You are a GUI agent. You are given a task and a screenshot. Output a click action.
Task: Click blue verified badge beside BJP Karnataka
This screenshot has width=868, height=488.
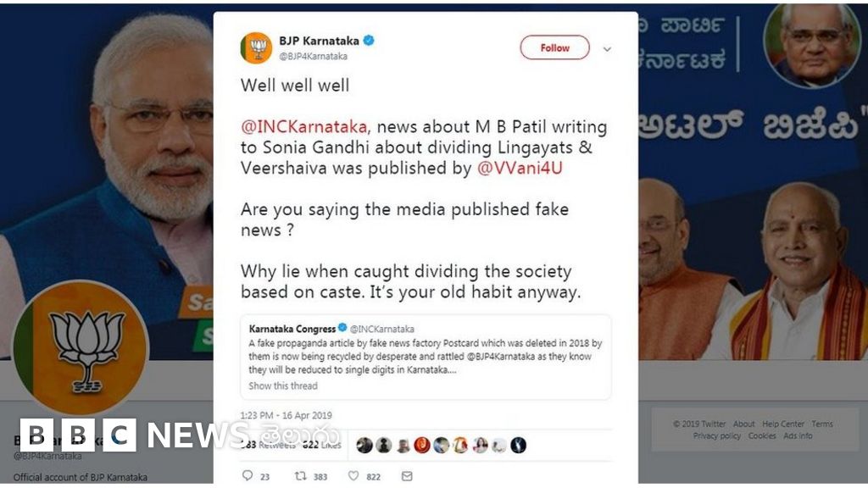click(x=369, y=41)
